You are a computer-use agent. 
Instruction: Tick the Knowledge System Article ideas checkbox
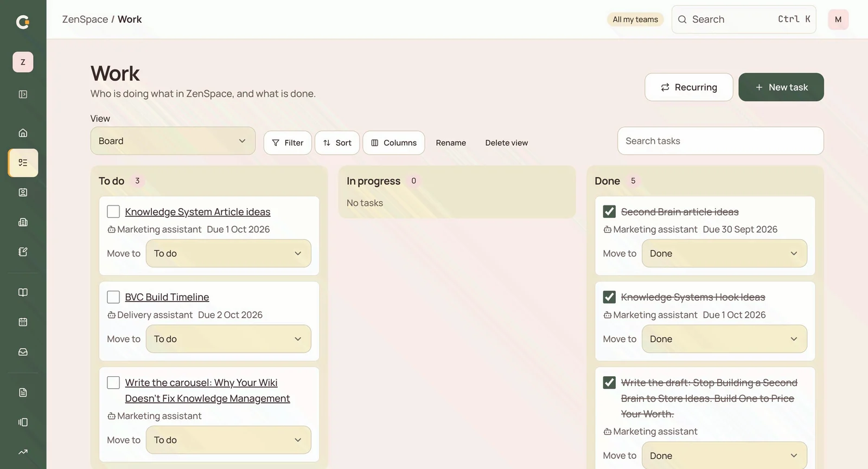point(113,211)
